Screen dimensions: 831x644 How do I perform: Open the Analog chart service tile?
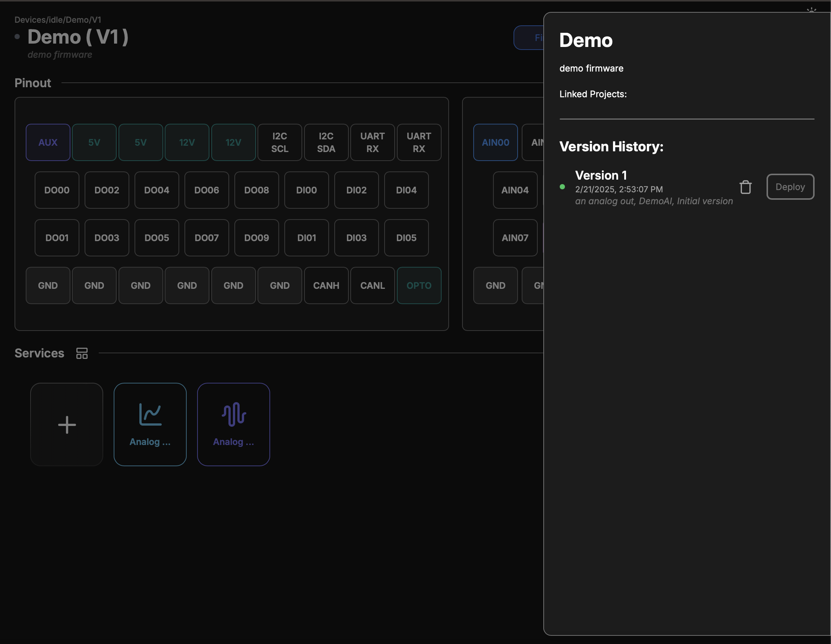pos(150,424)
